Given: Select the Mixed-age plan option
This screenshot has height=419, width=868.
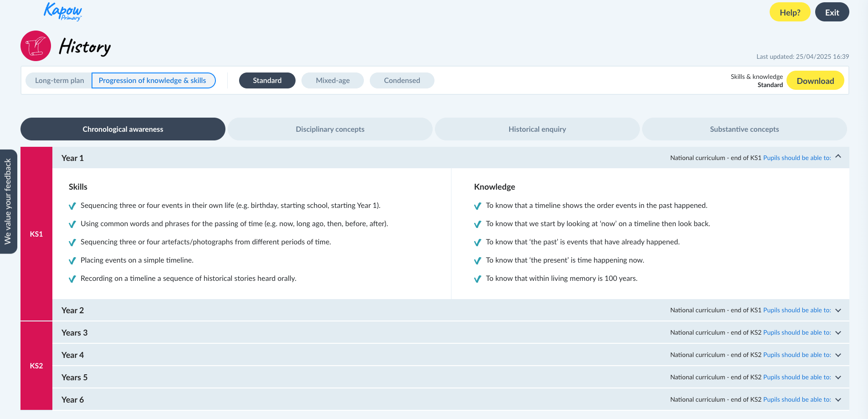Looking at the screenshot, I should pyautogui.click(x=332, y=81).
